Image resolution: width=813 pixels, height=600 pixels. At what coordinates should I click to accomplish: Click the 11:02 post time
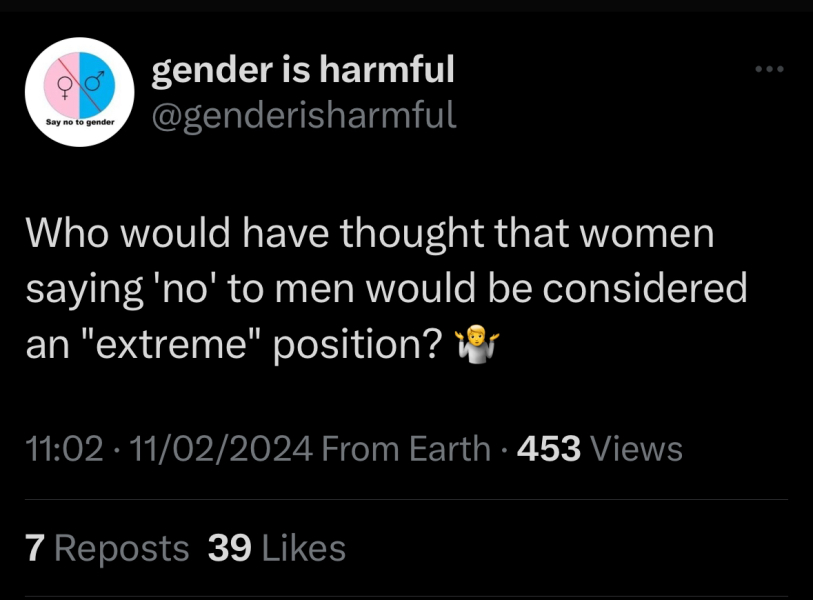[x=63, y=449]
